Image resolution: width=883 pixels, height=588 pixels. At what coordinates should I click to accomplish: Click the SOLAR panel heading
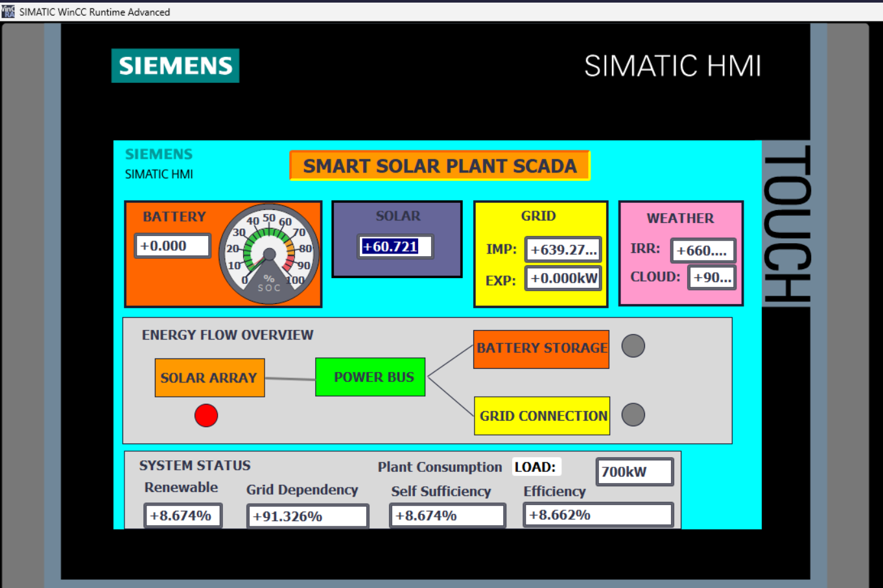pos(398,216)
